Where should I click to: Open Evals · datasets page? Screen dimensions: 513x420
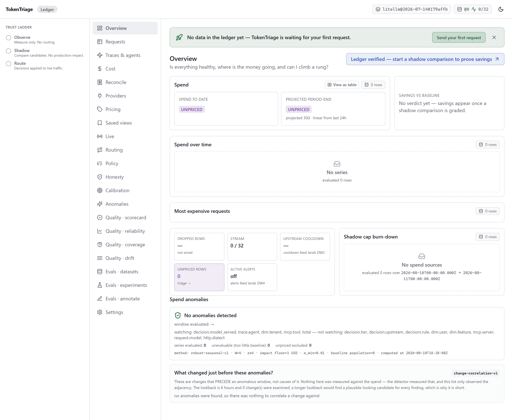coord(125,272)
